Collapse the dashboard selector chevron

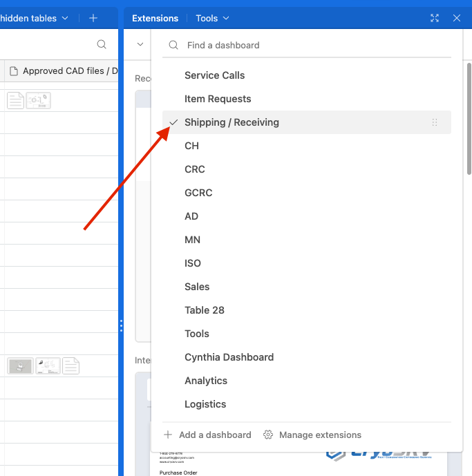pyautogui.click(x=140, y=45)
